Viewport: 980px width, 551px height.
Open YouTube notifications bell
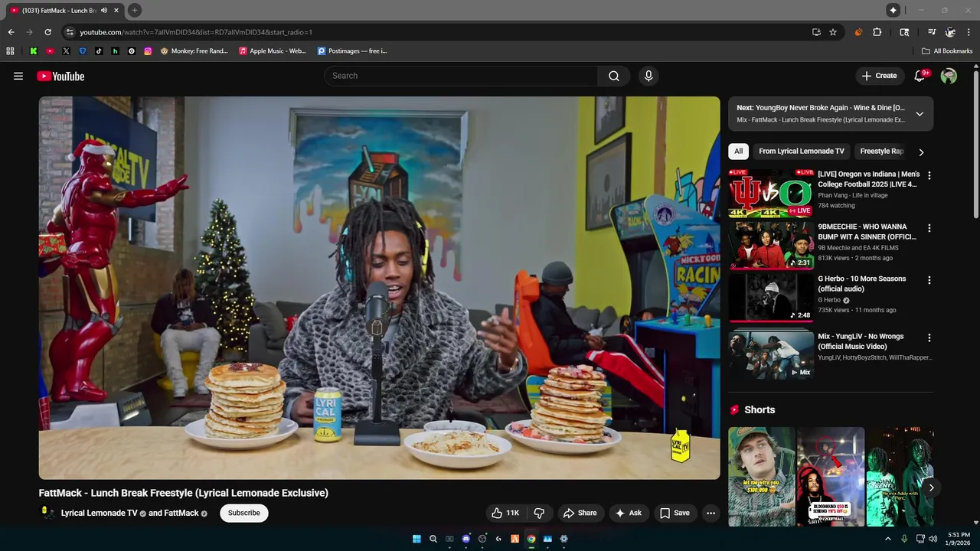pos(920,76)
